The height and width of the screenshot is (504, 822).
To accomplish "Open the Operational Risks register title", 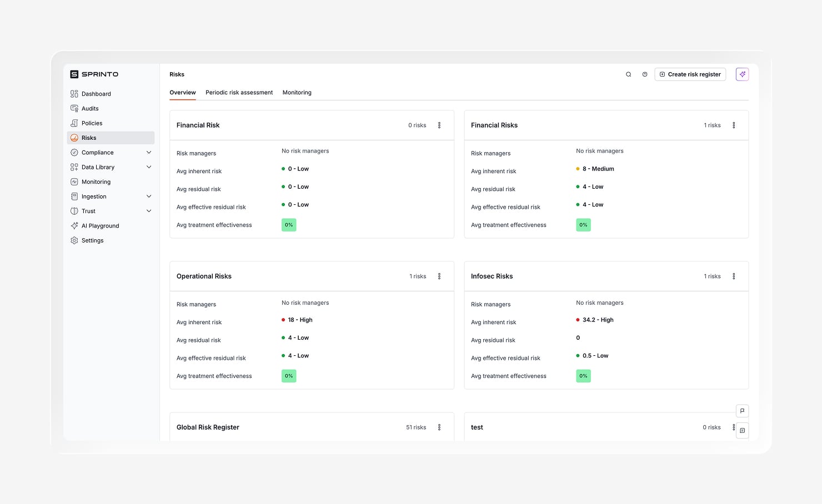I will coord(204,276).
